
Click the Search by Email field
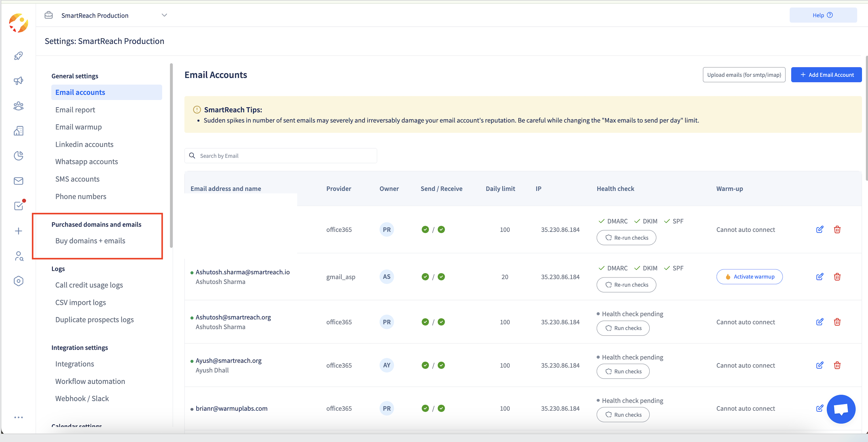click(280, 156)
